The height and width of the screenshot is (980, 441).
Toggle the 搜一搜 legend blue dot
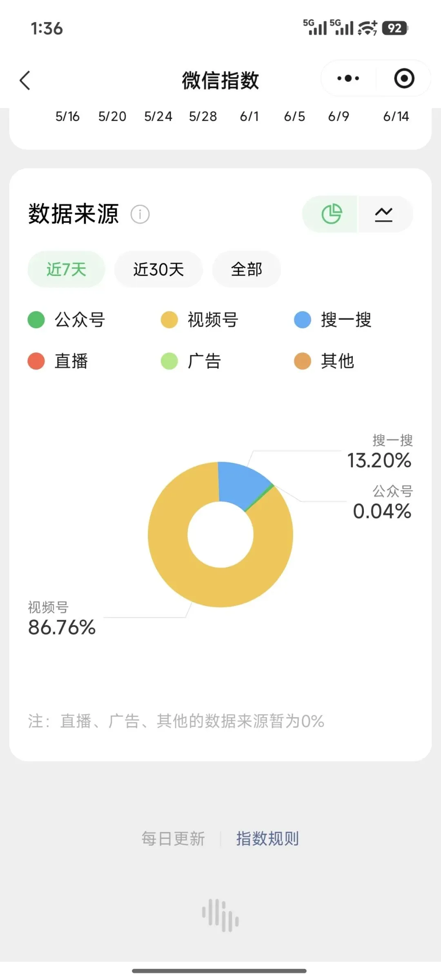point(303,320)
